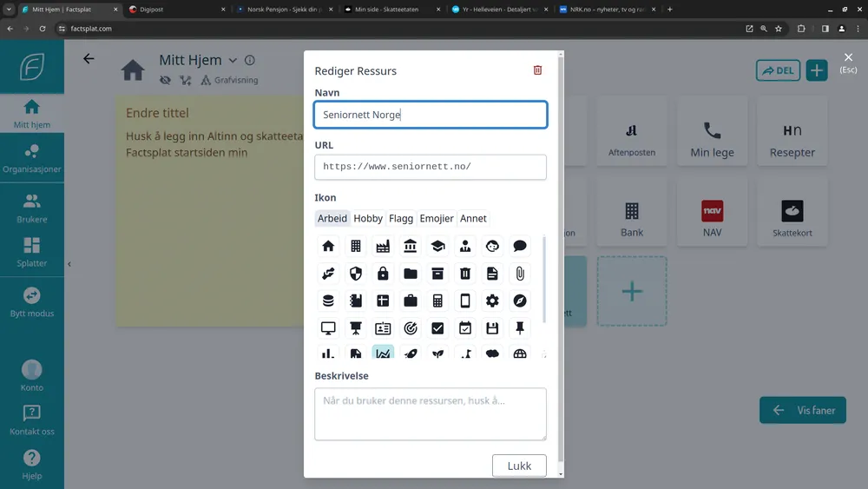This screenshot has height=489, width=868.
Task: Select the briefcase icon
Action: pyautogui.click(x=411, y=301)
